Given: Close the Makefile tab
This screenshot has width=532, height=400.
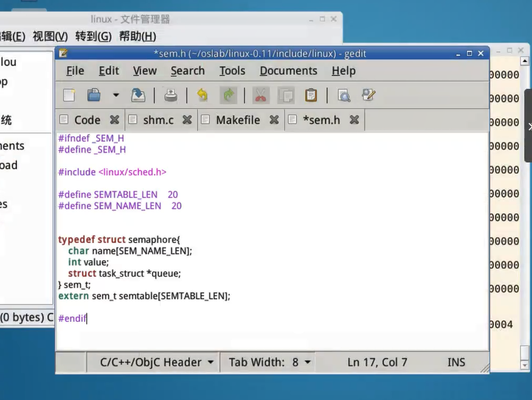Looking at the screenshot, I should (x=274, y=120).
